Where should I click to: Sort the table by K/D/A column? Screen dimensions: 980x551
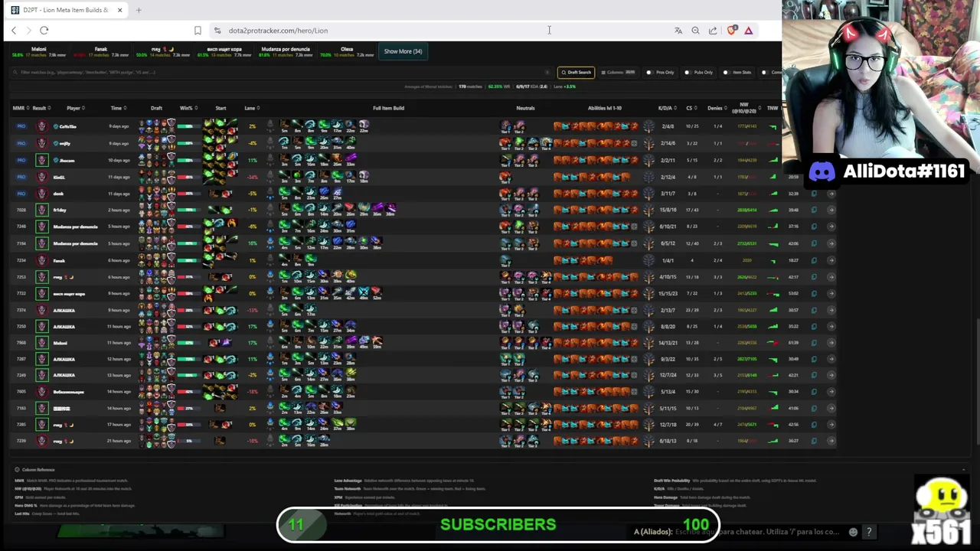pyautogui.click(x=667, y=108)
